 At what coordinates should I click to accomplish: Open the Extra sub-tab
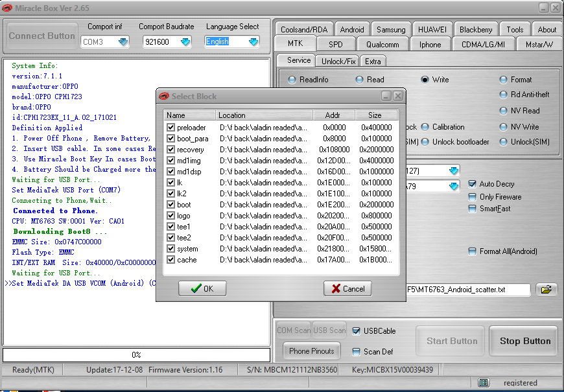[373, 61]
